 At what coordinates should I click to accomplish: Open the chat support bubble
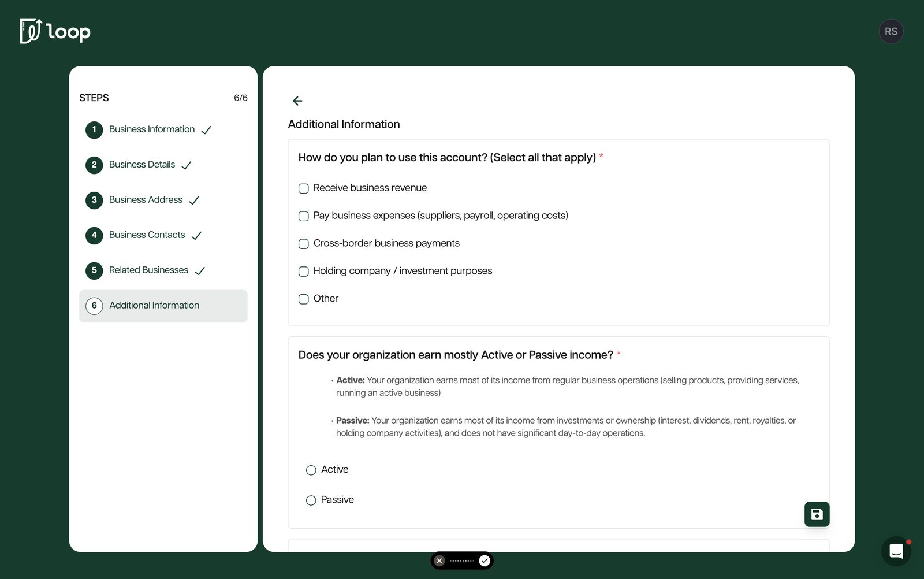coord(896,551)
